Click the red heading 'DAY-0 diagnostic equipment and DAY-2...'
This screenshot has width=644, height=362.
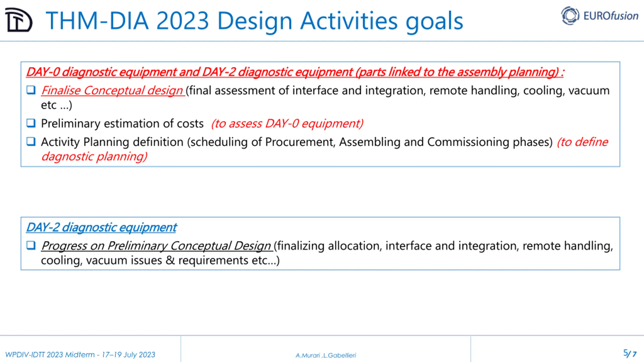pos(295,72)
